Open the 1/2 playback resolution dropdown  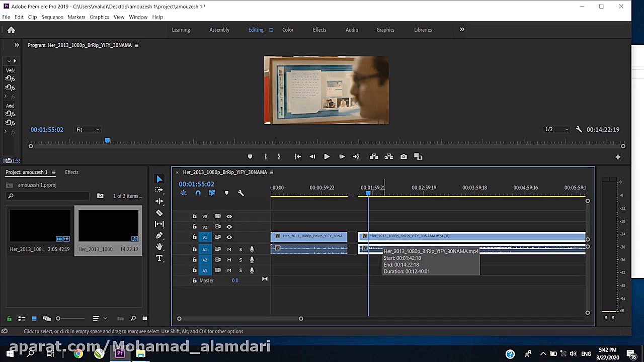pyautogui.click(x=556, y=130)
